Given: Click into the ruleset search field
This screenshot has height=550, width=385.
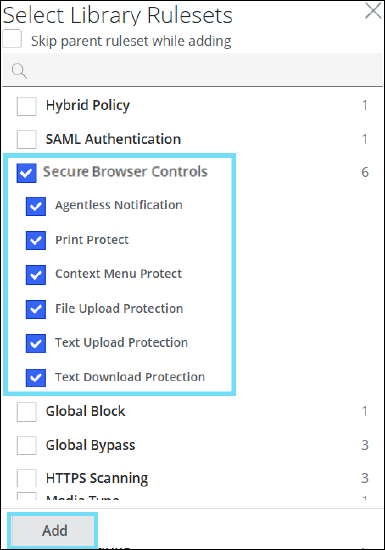Looking at the screenshot, I should pos(192,70).
